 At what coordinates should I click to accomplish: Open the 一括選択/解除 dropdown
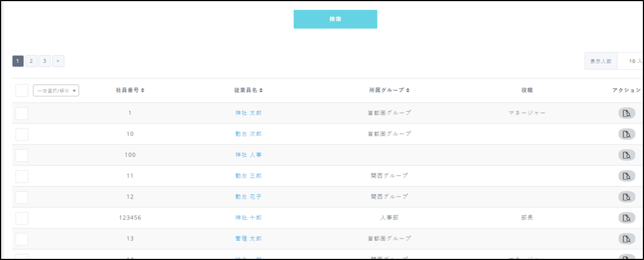56,91
